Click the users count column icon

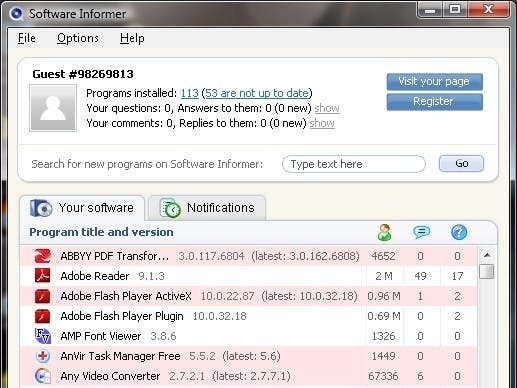point(384,232)
